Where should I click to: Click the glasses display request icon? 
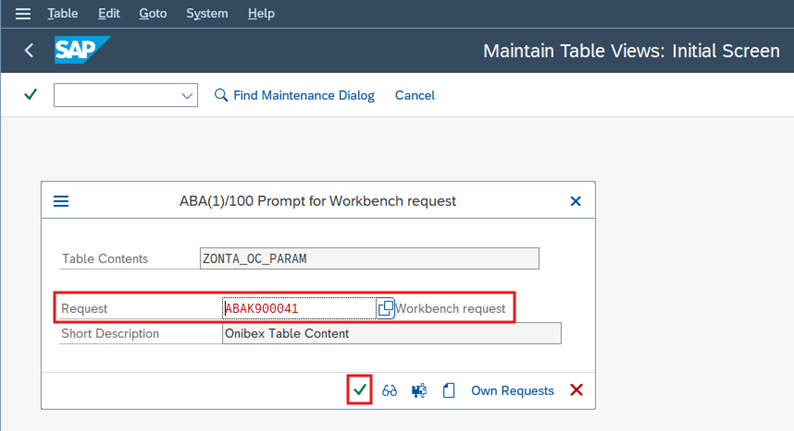[389, 390]
